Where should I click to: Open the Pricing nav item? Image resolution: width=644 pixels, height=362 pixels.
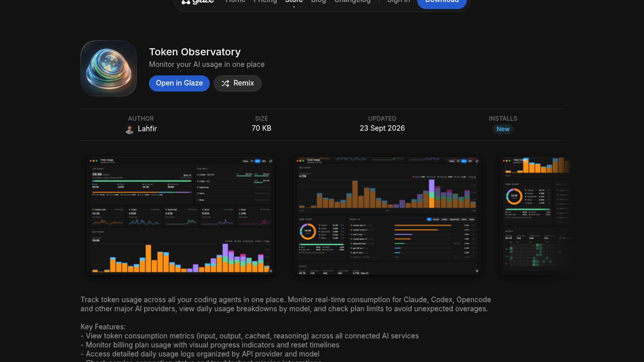(265, 1)
